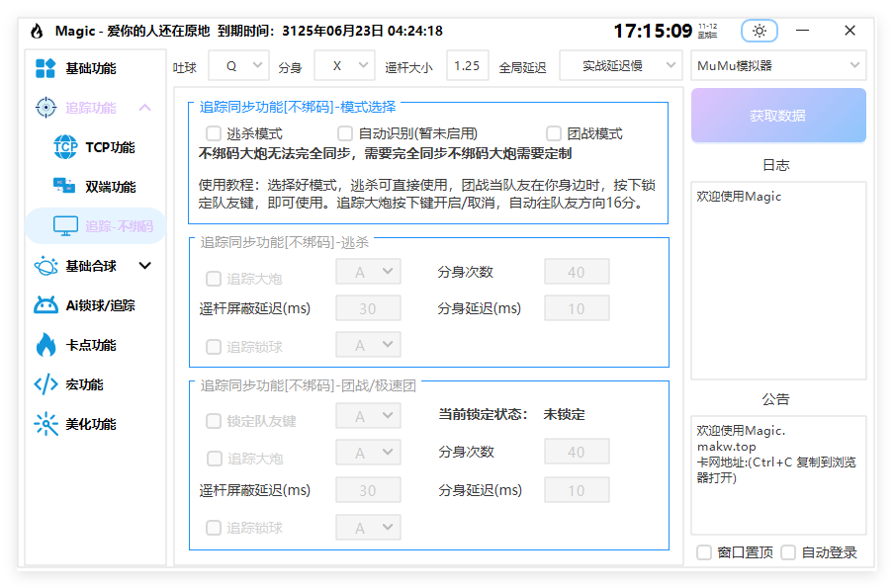
Task: Open the MuMu模拟器 emulator dropdown
Action: (x=778, y=64)
